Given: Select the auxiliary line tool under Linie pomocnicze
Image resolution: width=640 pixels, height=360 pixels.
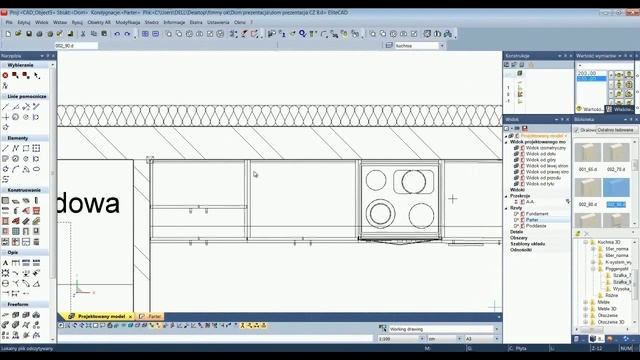Looking at the screenshot, I should [5, 107].
